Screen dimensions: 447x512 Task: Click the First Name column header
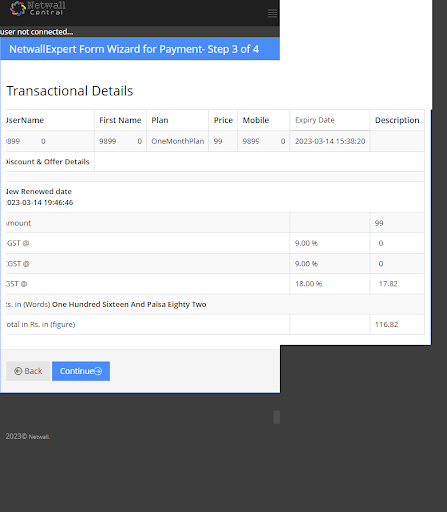click(x=120, y=120)
